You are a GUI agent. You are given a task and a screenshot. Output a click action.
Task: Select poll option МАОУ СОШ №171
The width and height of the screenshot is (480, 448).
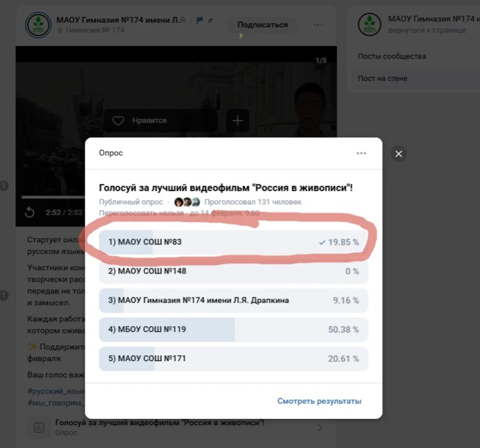234,358
